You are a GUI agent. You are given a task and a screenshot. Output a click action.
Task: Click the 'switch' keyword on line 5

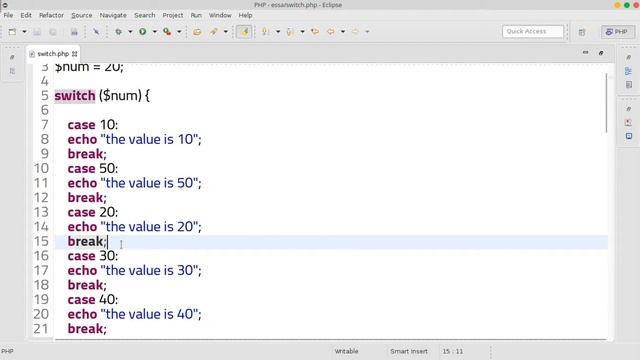pyautogui.click(x=75, y=96)
